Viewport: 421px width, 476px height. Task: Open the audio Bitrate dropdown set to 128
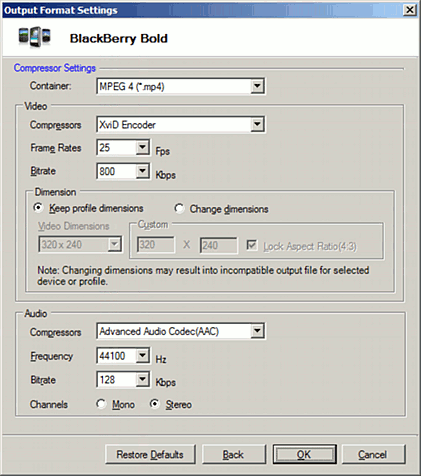[123, 380]
